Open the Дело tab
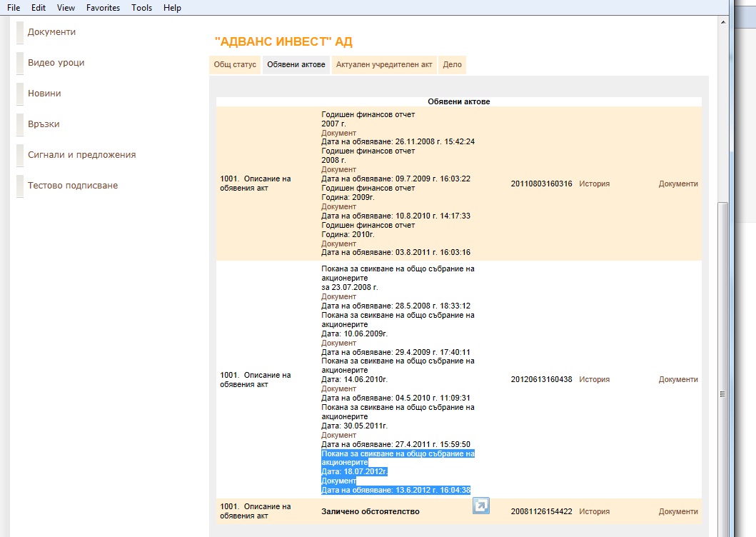 452,64
